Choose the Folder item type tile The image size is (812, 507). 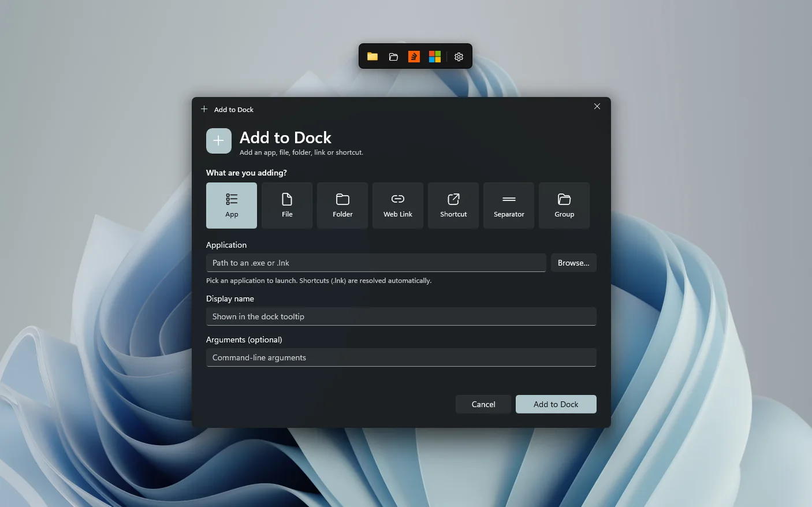tap(342, 206)
